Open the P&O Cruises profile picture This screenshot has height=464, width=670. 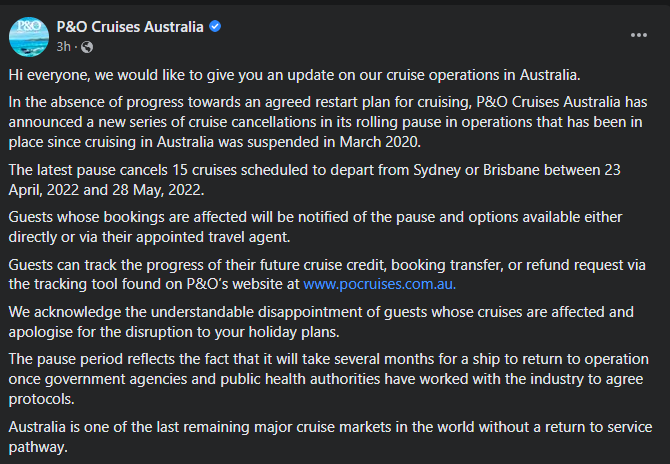(x=29, y=37)
